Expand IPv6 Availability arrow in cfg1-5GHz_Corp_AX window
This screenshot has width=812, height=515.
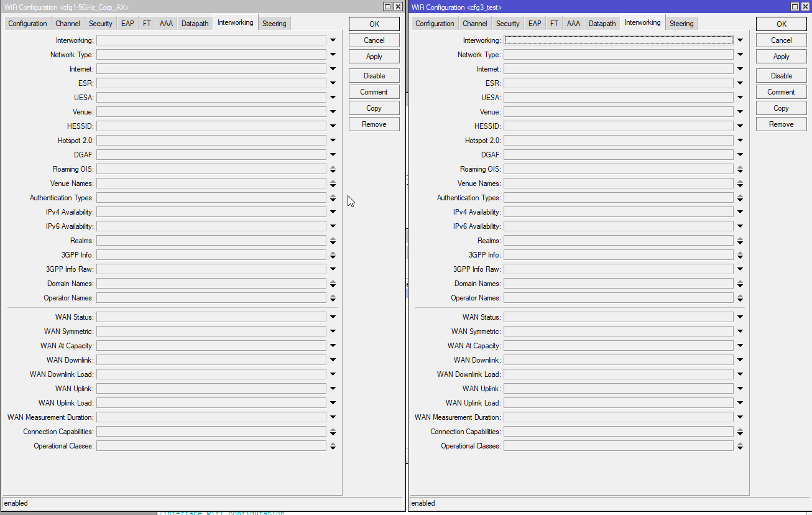pos(333,226)
